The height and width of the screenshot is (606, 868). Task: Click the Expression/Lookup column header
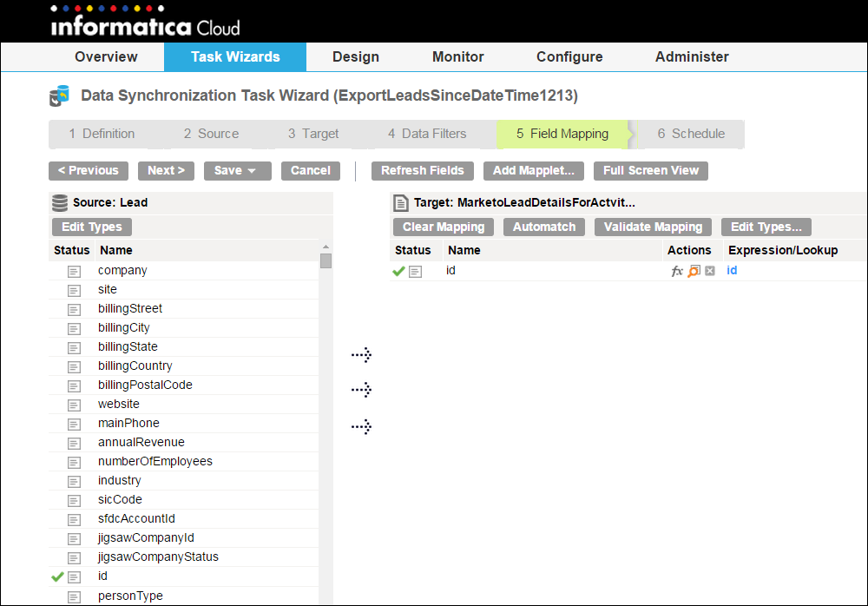pyautogui.click(x=783, y=250)
